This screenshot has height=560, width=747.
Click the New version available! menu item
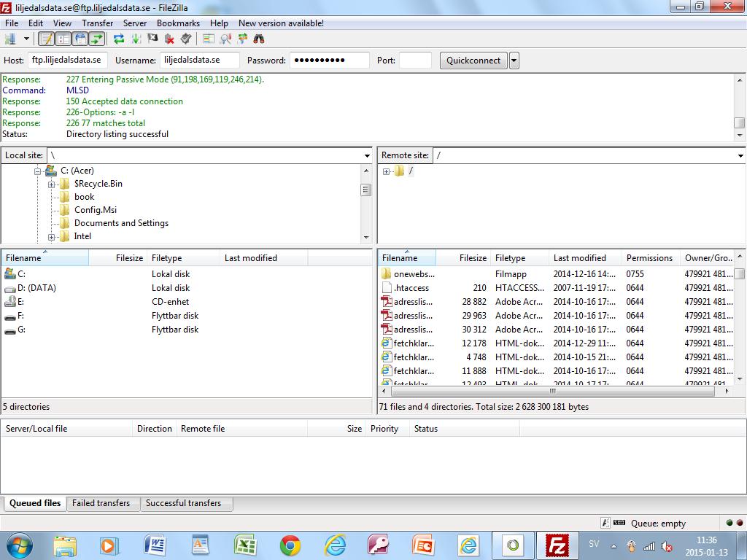[281, 23]
